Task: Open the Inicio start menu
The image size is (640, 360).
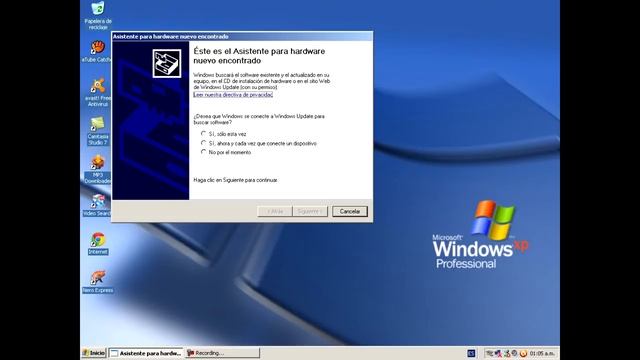Action: tap(94, 353)
